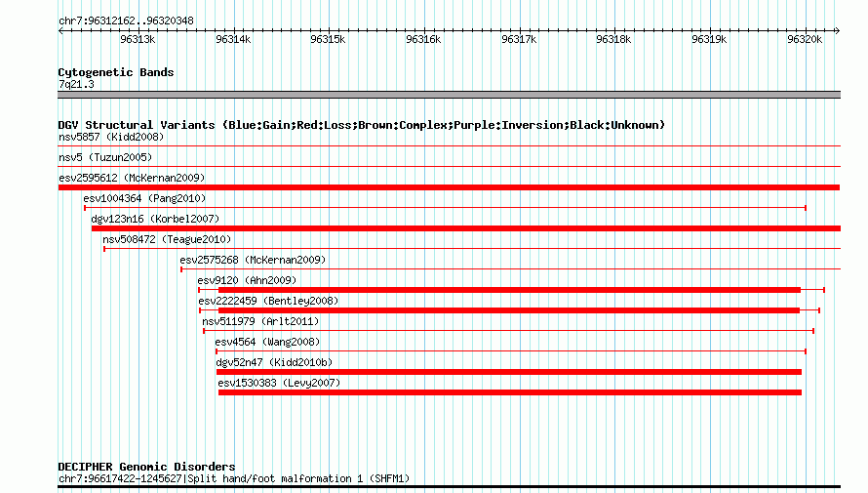Open the nsv511979 (Arlt2011) label

(x=260, y=321)
